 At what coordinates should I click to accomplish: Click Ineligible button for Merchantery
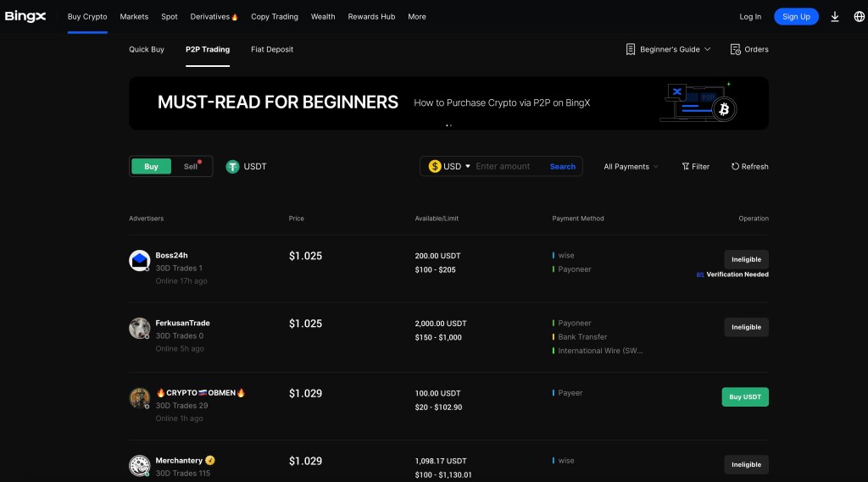[746, 464]
